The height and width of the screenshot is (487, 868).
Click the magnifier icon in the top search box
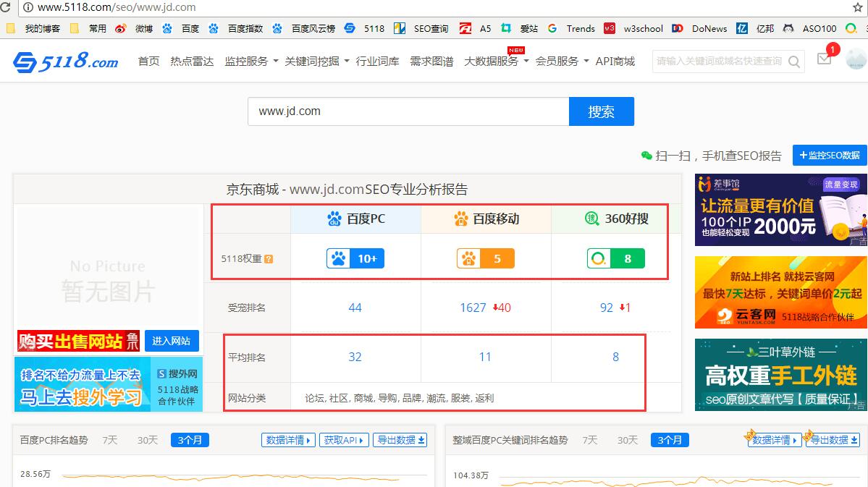tap(794, 62)
